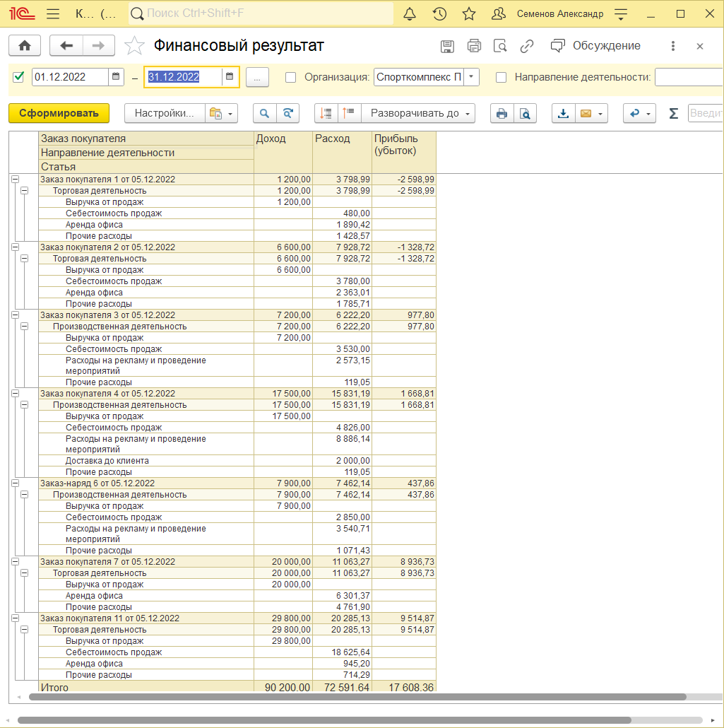724x728 pixels.
Task: Get link with chain icon
Action: click(x=526, y=46)
